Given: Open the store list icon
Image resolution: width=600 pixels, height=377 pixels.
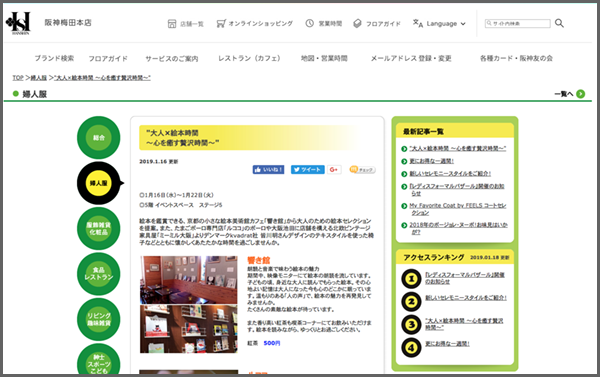Looking at the screenshot, I should tap(172, 24).
